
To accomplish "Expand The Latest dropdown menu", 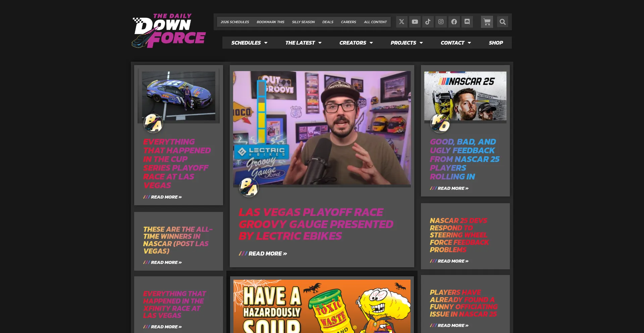I will 303,43.
